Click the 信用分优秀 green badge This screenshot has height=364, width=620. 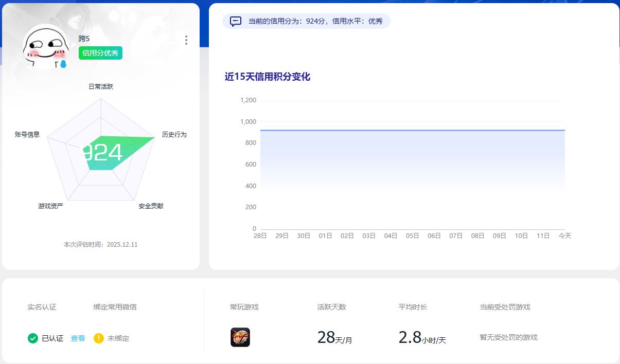tap(100, 53)
